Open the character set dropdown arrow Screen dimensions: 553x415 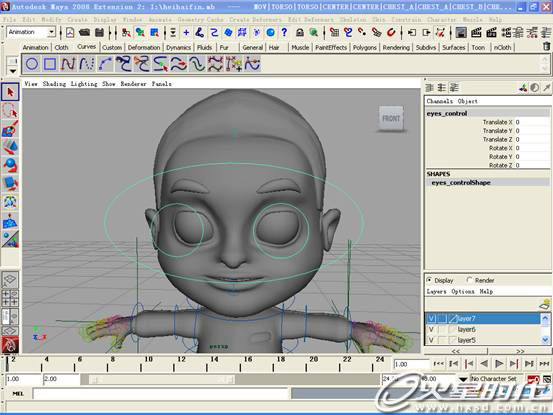coord(463,379)
